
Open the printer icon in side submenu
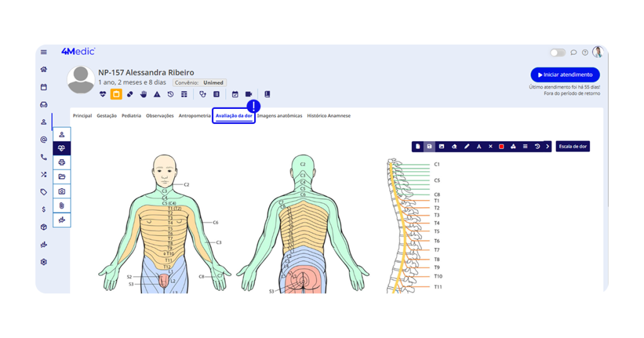pyautogui.click(x=62, y=162)
